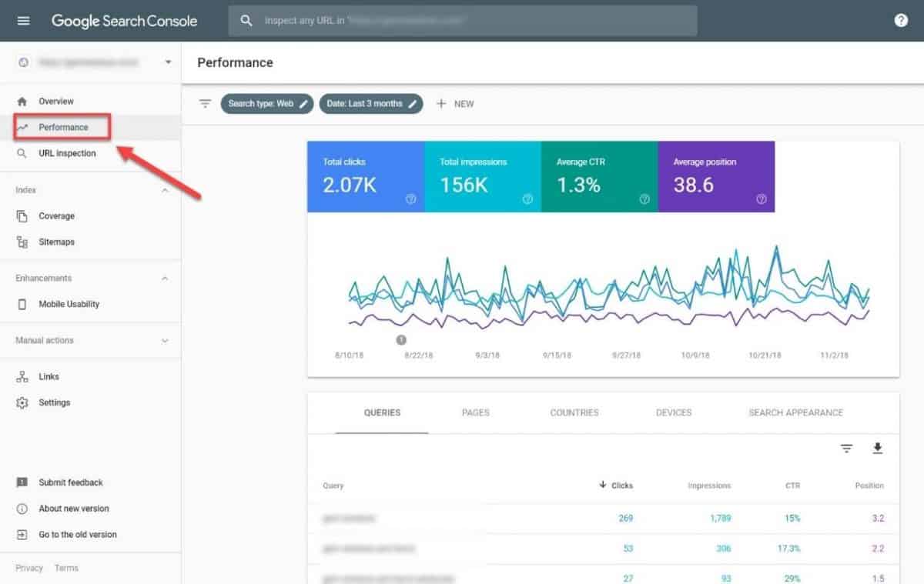Download the query table data

(x=877, y=449)
